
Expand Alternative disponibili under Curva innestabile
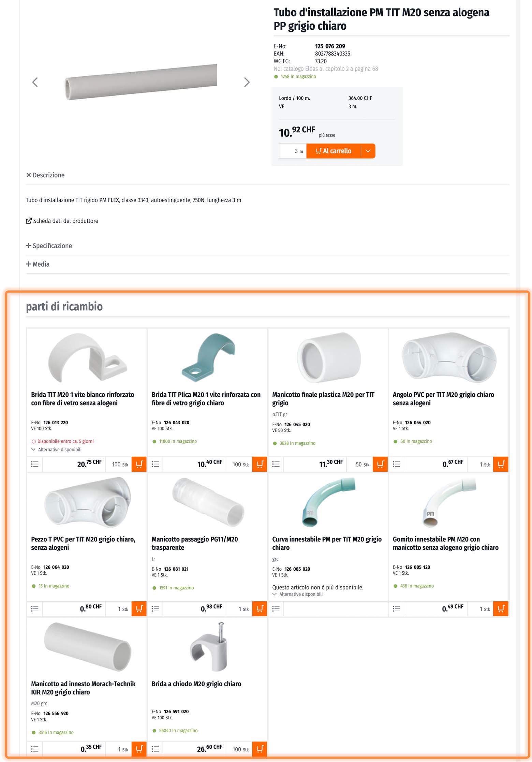[x=298, y=594]
